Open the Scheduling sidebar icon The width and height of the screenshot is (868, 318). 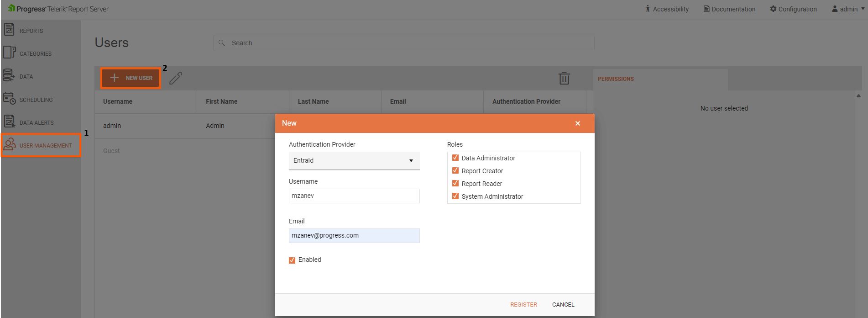coord(9,98)
